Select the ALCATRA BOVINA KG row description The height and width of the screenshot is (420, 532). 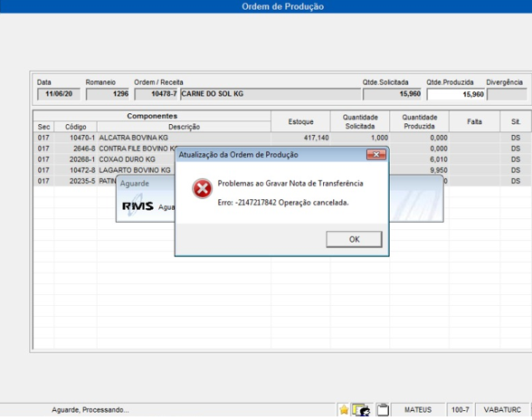point(133,138)
